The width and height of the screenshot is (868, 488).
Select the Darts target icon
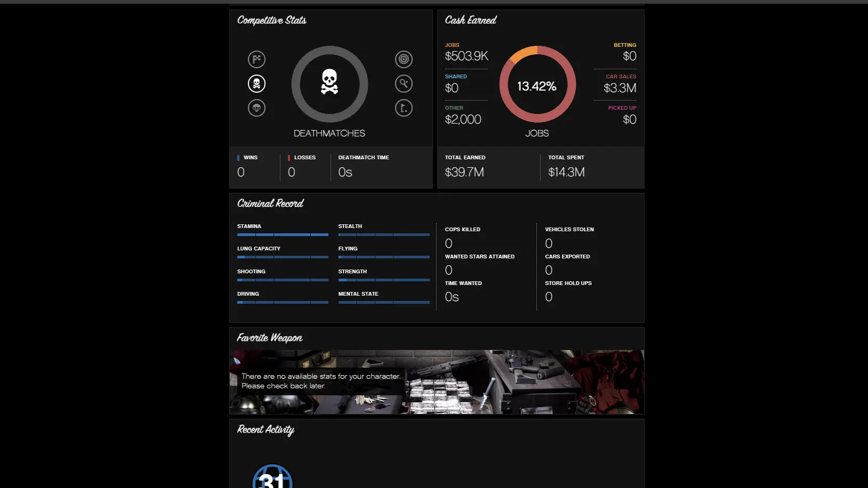point(404,59)
